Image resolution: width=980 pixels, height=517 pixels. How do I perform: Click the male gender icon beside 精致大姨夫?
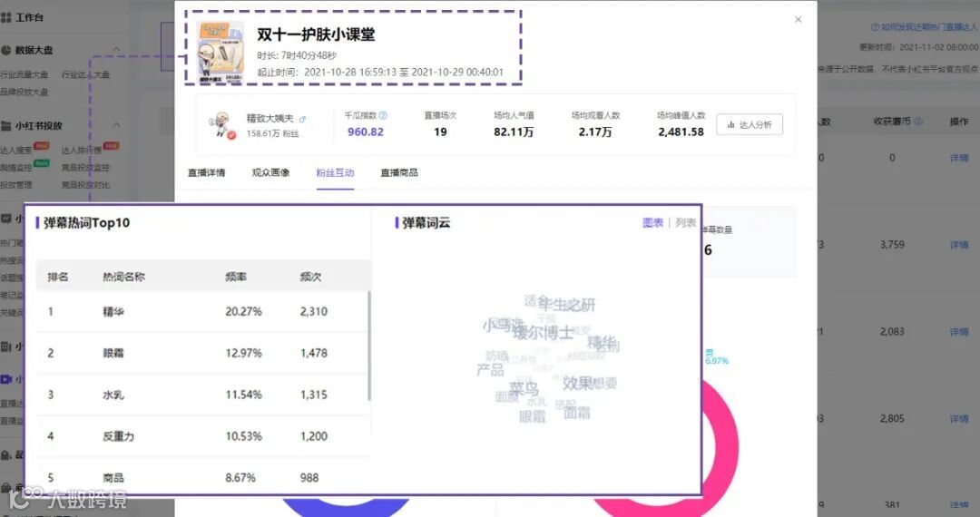pyautogui.click(x=302, y=119)
